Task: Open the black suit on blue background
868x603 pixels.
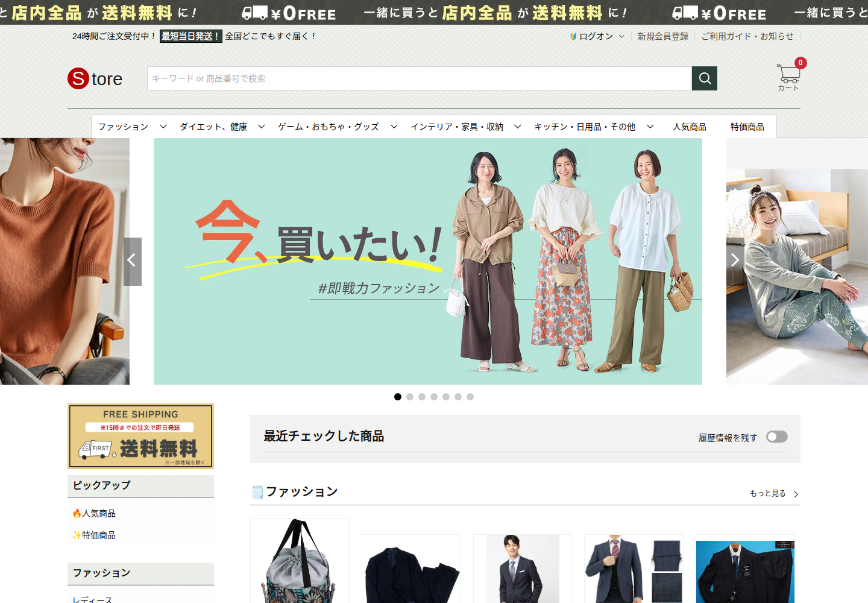Action: pos(745,569)
